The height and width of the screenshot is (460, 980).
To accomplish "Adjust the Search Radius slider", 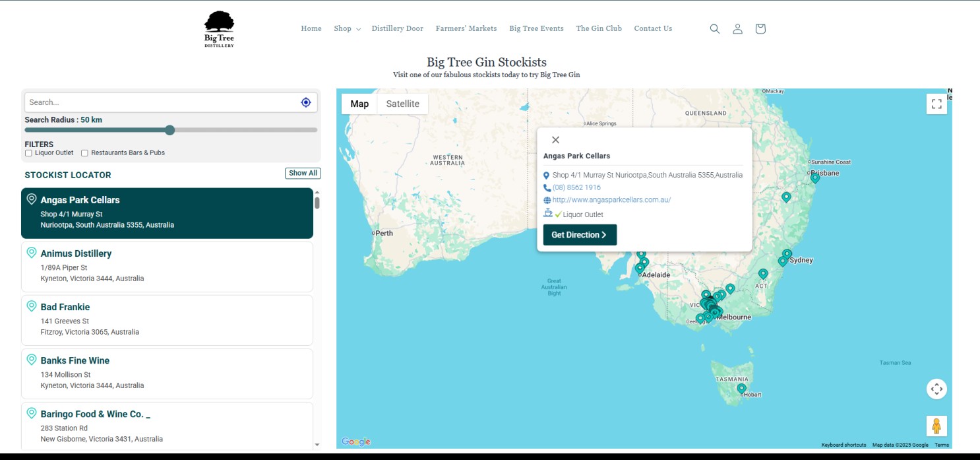I will tap(170, 130).
